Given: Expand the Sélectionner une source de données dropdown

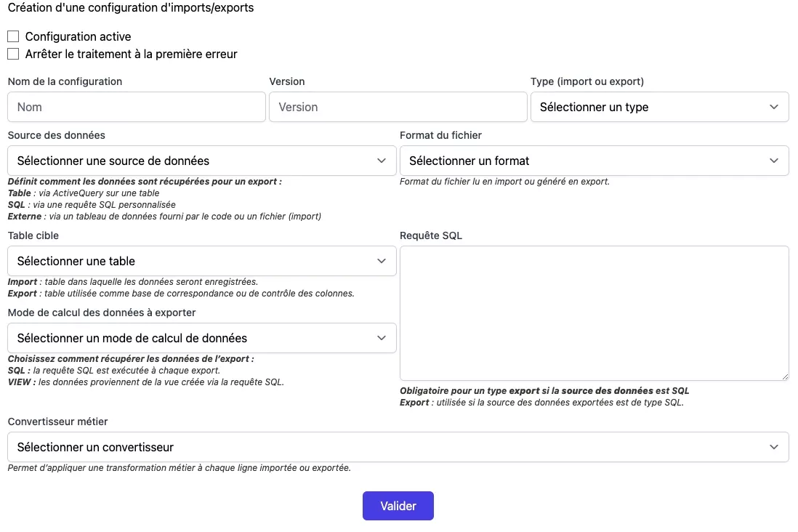Looking at the screenshot, I should pyautogui.click(x=201, y=161).
